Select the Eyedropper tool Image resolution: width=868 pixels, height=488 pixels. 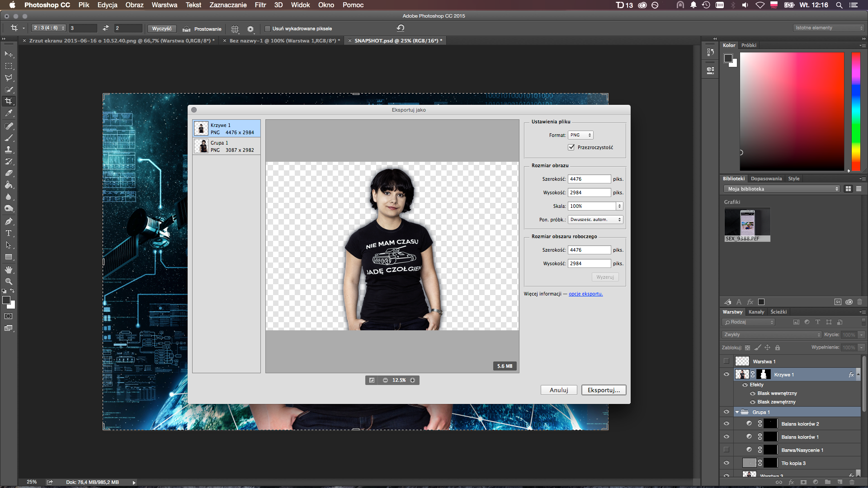(x=9, y=113)
